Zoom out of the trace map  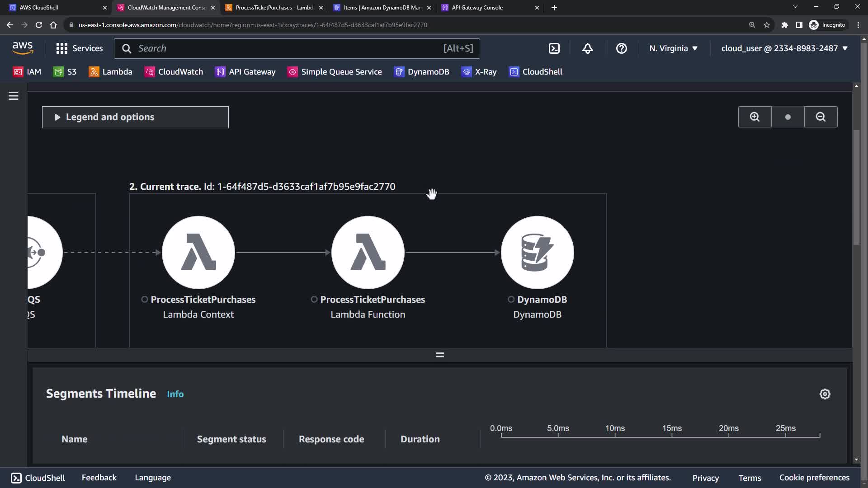[x=821, y=117]
